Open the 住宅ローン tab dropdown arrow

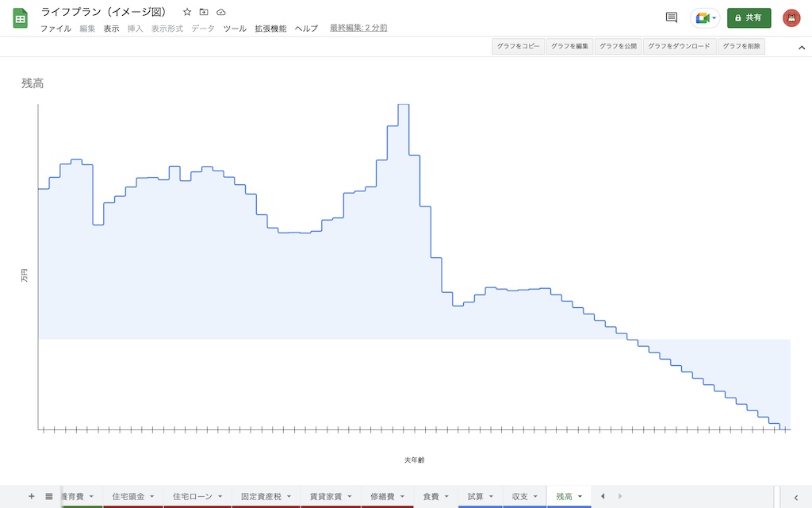coord(220,497)
